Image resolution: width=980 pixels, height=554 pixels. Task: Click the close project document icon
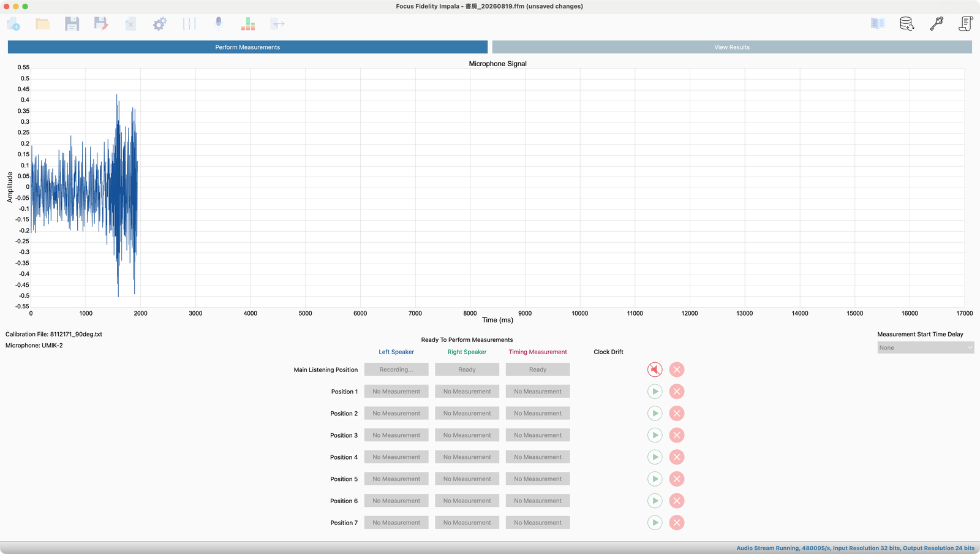pyautogui.click(x=130, y=24)
